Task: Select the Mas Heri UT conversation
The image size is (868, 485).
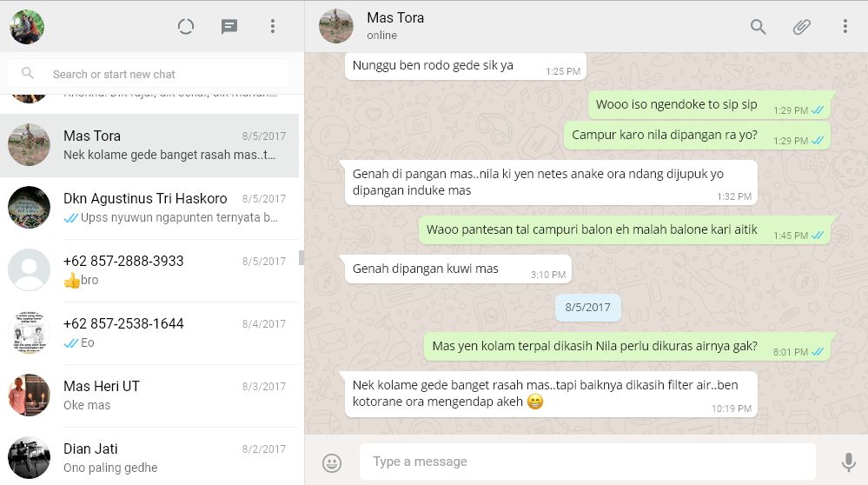Action: tap(149, 395)
